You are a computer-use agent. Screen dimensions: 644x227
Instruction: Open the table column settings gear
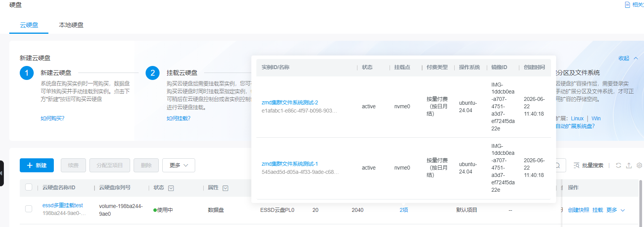(639, 165)
